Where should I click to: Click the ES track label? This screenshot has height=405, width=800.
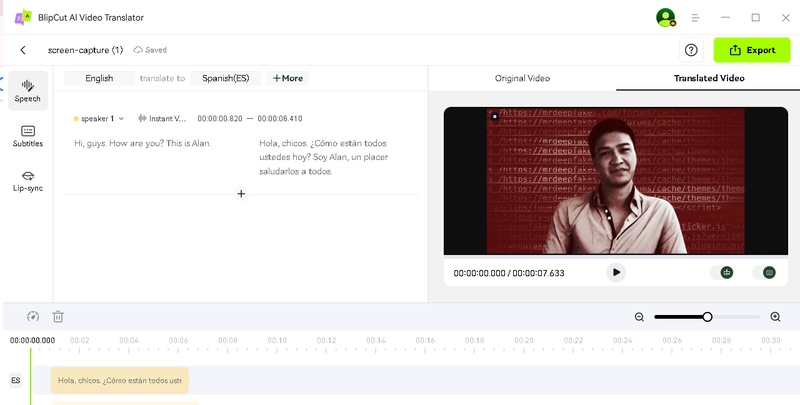(16, 380)
